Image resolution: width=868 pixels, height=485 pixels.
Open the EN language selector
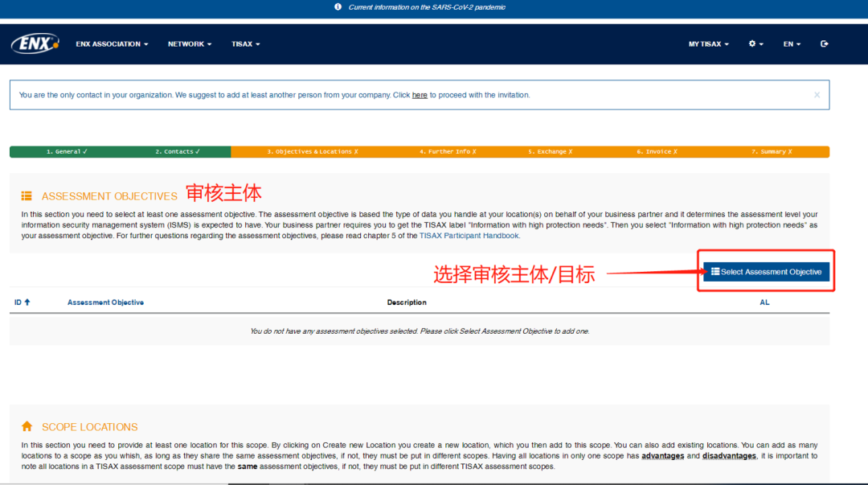[x=792, y=43]
